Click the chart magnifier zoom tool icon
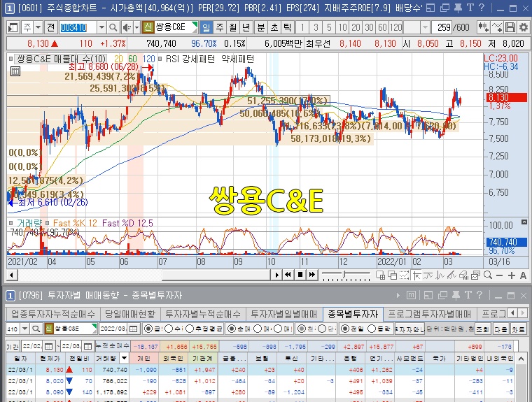The height and width of the screenshot is (402, 532). tap(488, 275)
